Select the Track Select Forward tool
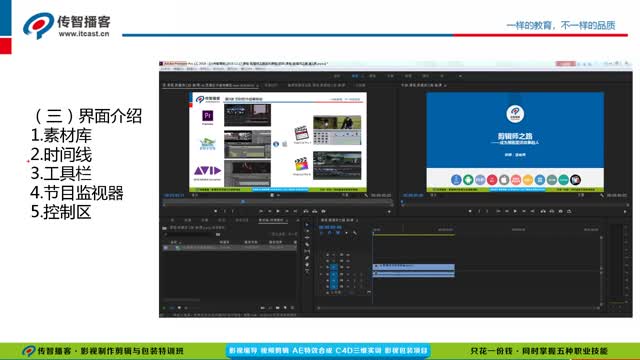Image resolution: width=640 pixels, height=360 pixels. tap(307, 231)
